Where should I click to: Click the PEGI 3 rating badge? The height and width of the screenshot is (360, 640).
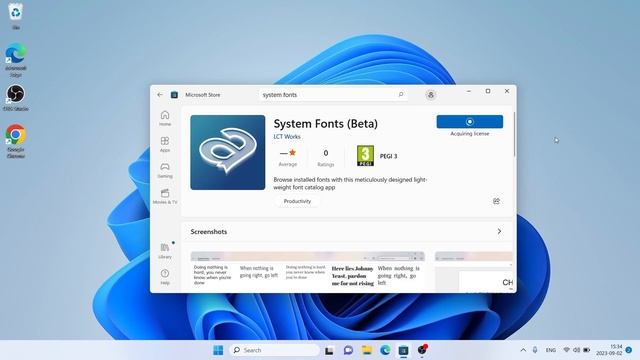tap(365, 156)
